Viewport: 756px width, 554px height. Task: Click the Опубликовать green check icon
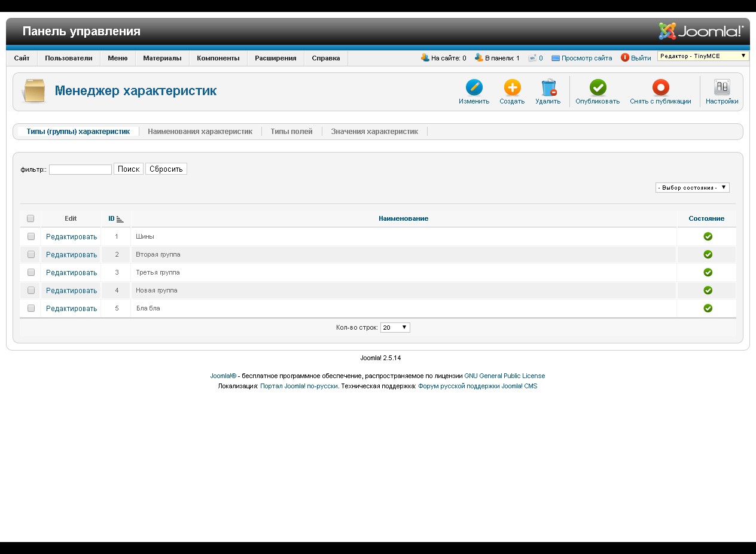(598, 87)
